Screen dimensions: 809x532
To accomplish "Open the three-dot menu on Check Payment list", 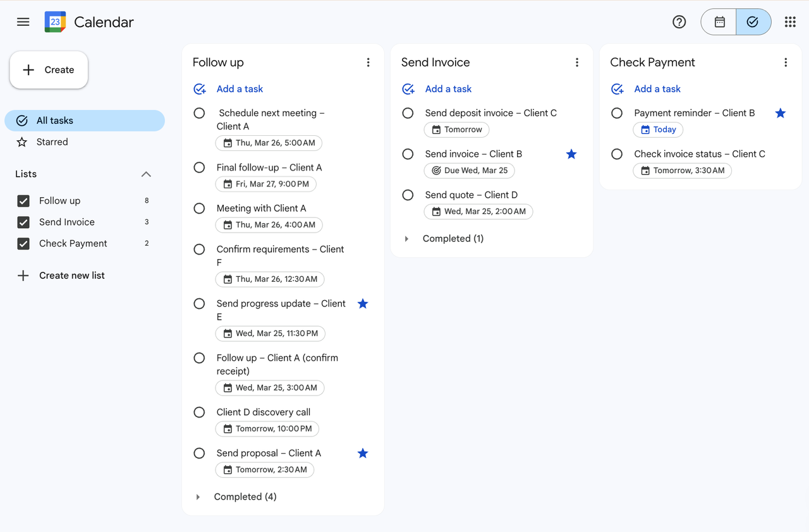I will [x=786, y=62].
